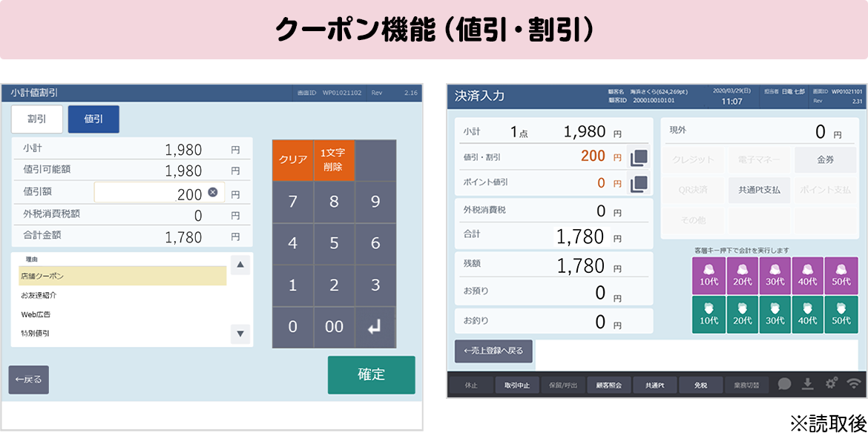Tap keypad digit 4

point(293,243)
